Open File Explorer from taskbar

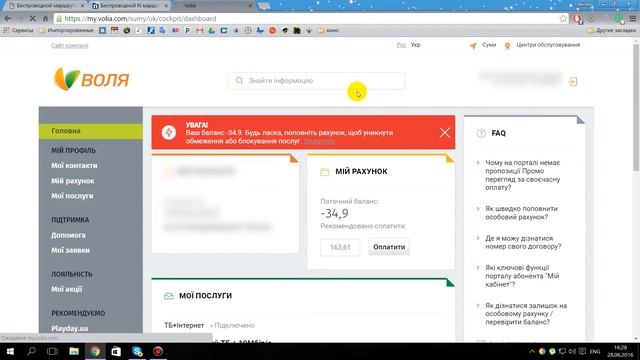click(x=74, y=351)
